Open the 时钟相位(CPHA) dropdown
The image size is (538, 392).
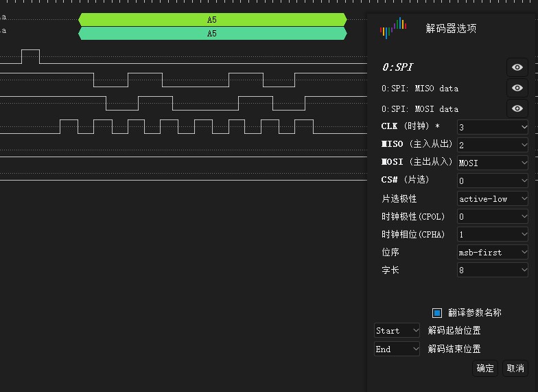click(x=493, y=234)
